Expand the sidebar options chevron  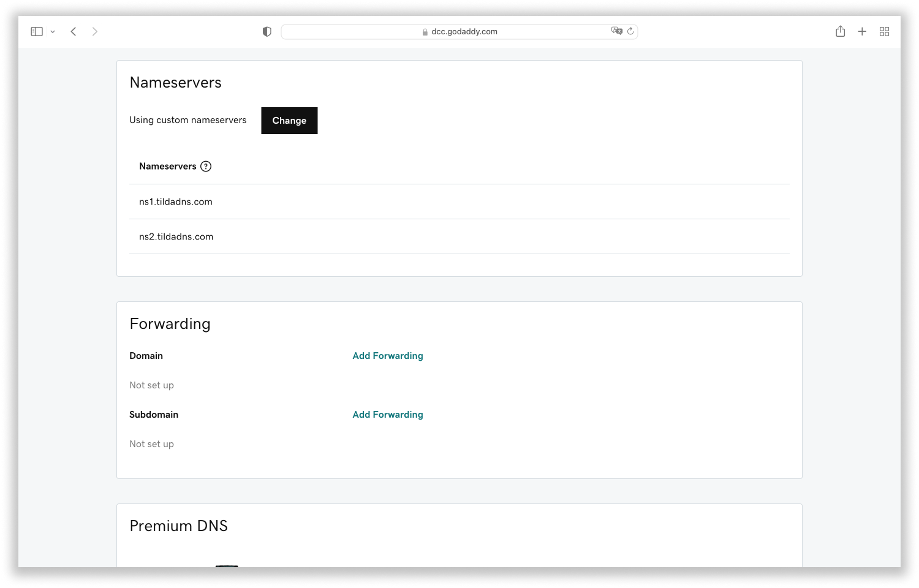[53, 31]
